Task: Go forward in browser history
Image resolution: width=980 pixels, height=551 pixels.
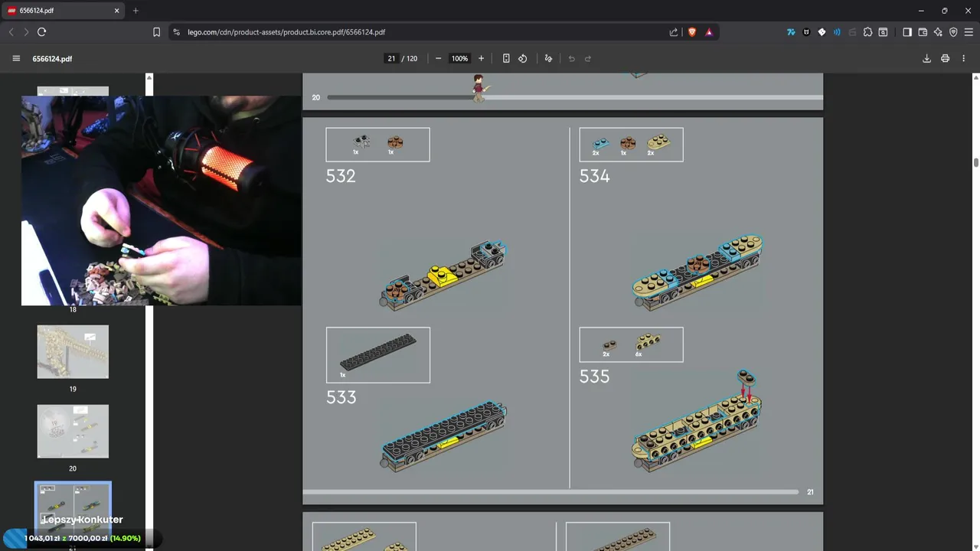Action: click(26, 32)
